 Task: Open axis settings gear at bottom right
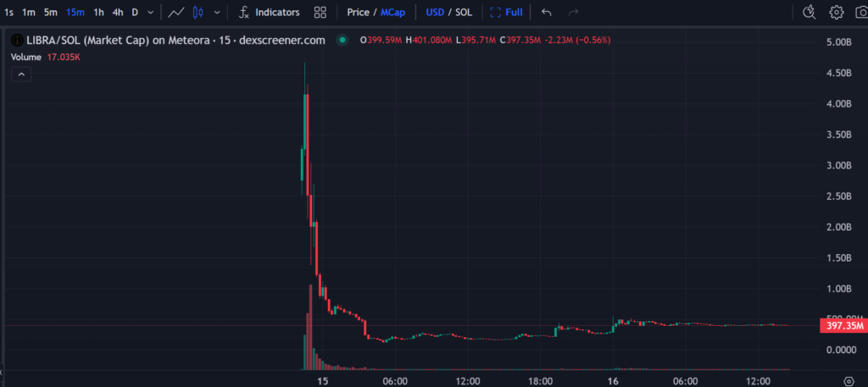coord(849,380)
